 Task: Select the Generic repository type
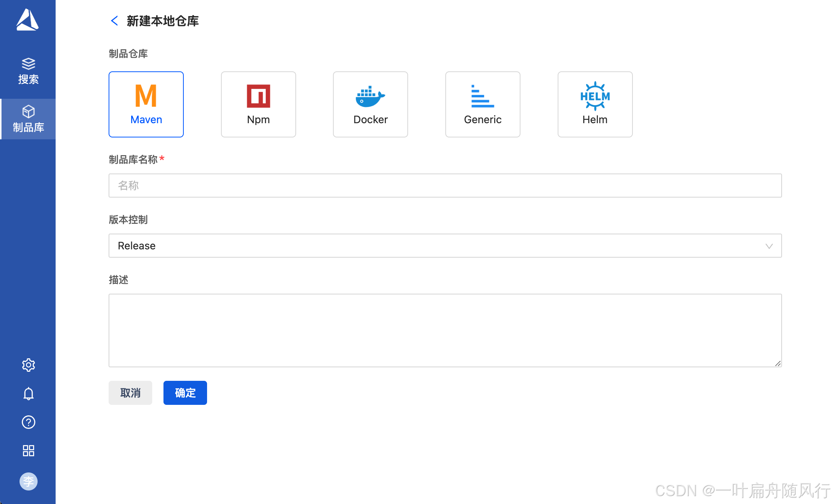[x=483, y=104]
